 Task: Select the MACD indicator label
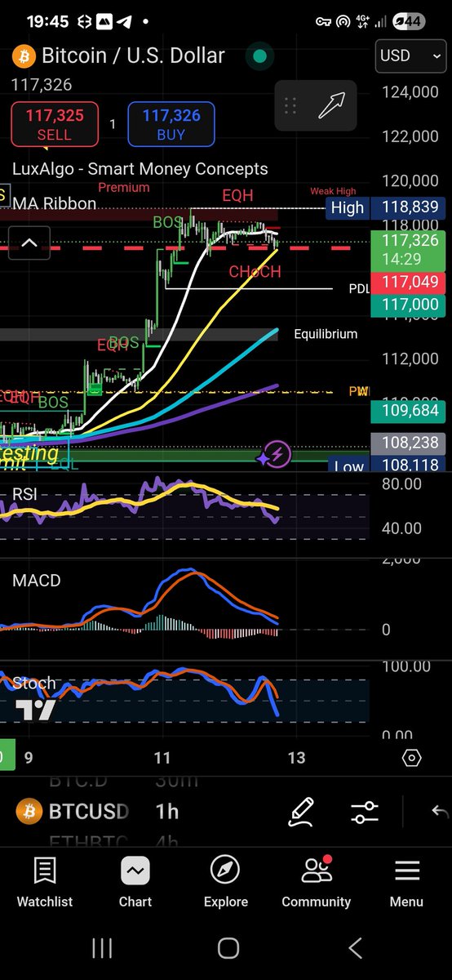click(x=37, y=581)
